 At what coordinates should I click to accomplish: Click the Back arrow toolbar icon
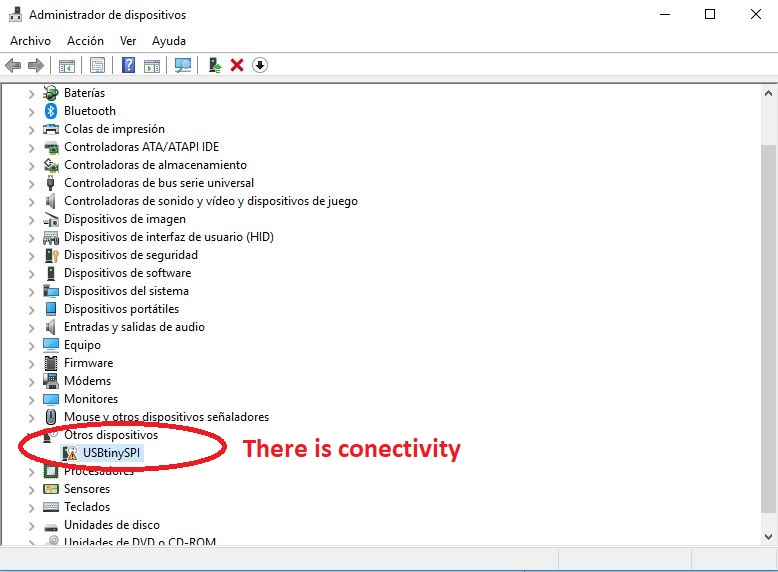[x=13, y=65]
